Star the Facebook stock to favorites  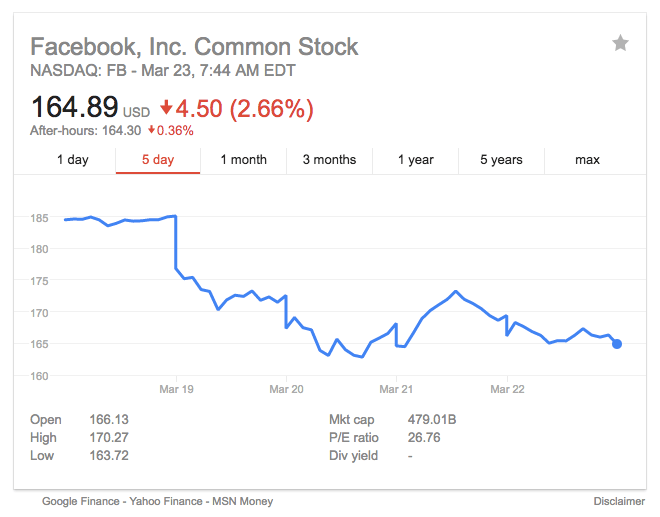pyautogui.click(x=620, y=43)
